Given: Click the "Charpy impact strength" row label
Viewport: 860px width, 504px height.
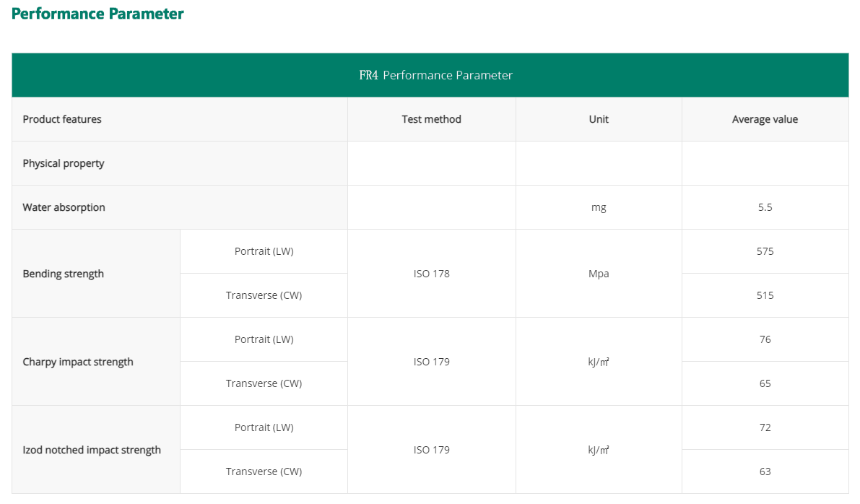Looking at the screenshot, I should (78, 362).
